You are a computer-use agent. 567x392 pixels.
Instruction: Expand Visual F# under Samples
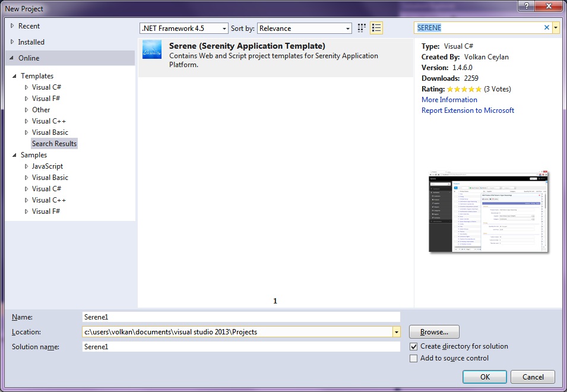(26, 211)
